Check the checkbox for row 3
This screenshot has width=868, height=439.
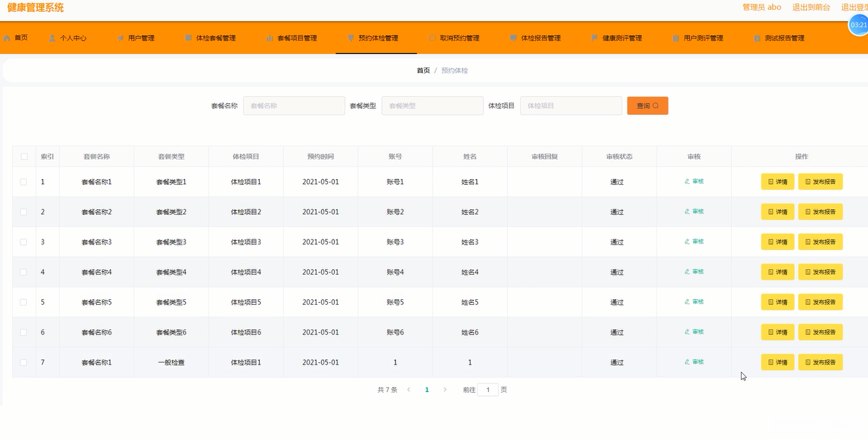coord(24,242)
